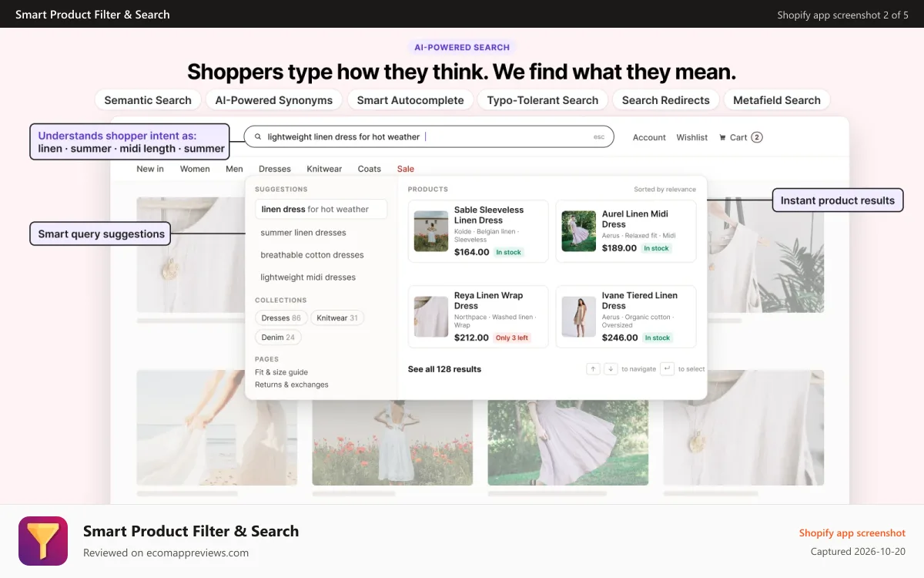
Task: Select the Dresses menu item
Action: 275,169
